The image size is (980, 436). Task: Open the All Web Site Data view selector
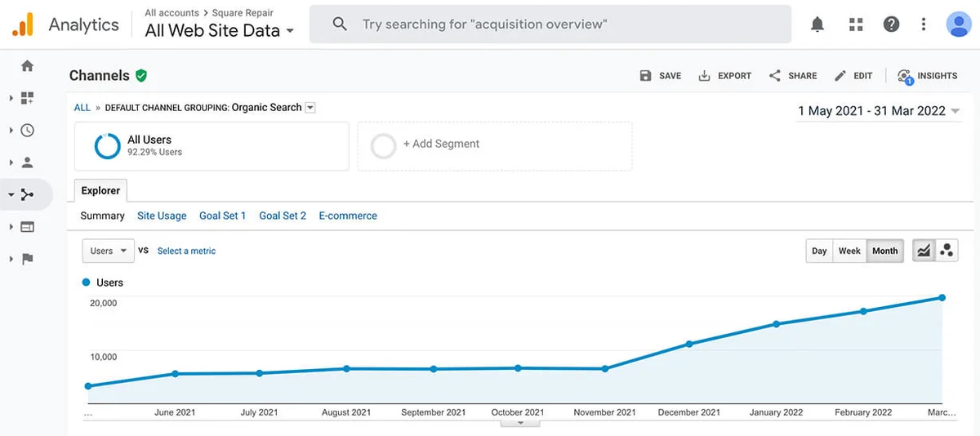coord(219,31)
